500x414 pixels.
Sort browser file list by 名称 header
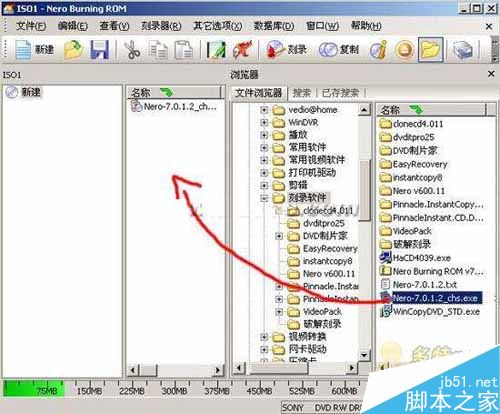click(431, 110)
